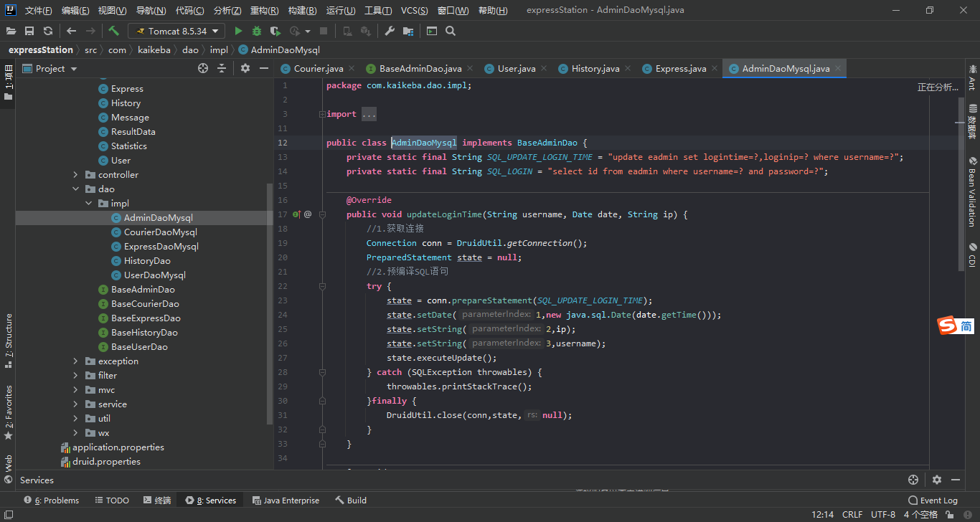Click the Build project hammer icon
The width and height of the screenshot is (980, 522).
[x=113, y=31]
